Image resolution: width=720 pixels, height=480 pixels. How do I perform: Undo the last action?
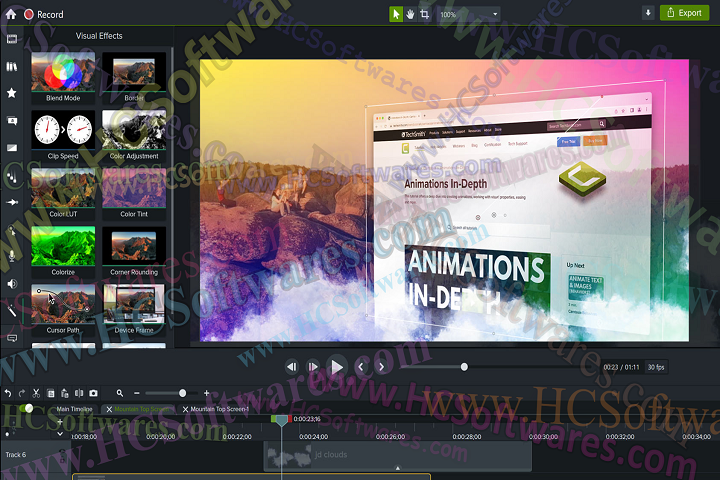(x=8, y=393)
